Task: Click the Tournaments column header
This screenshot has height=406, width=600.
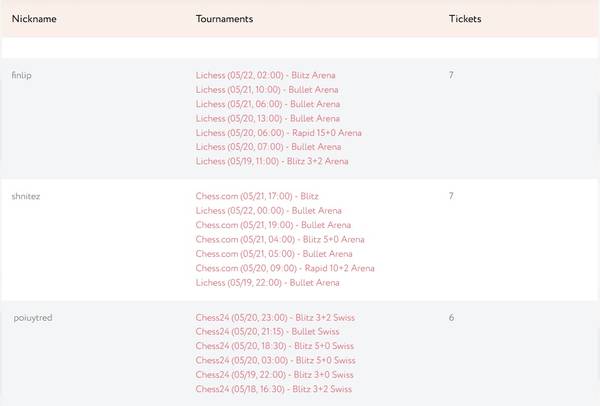Action: point(224,19)
